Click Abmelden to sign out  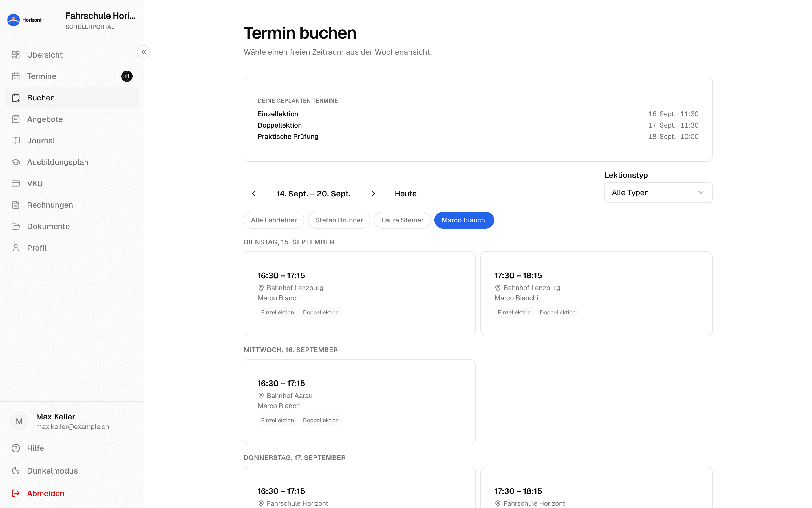click(x=72, y=493)
